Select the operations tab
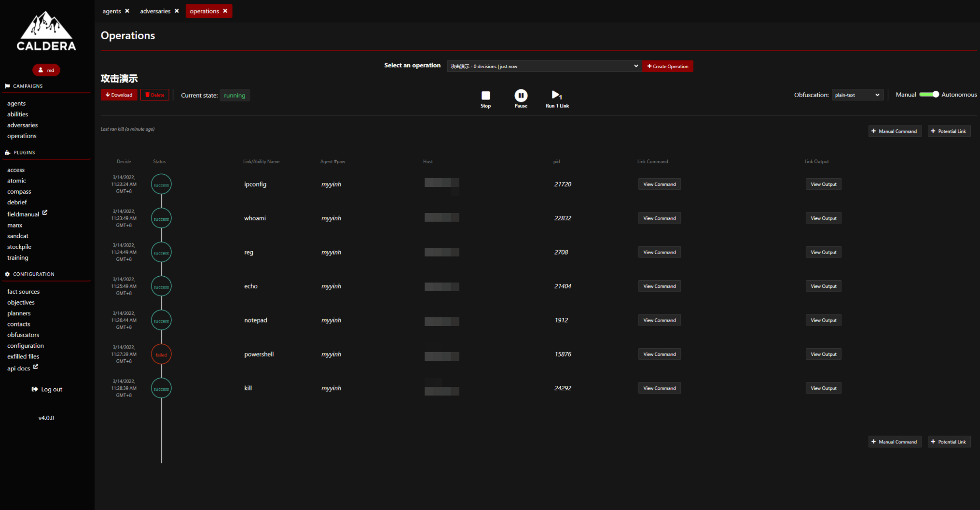The height and width of the screenshot is (510, 980). (x=204, y=11)
